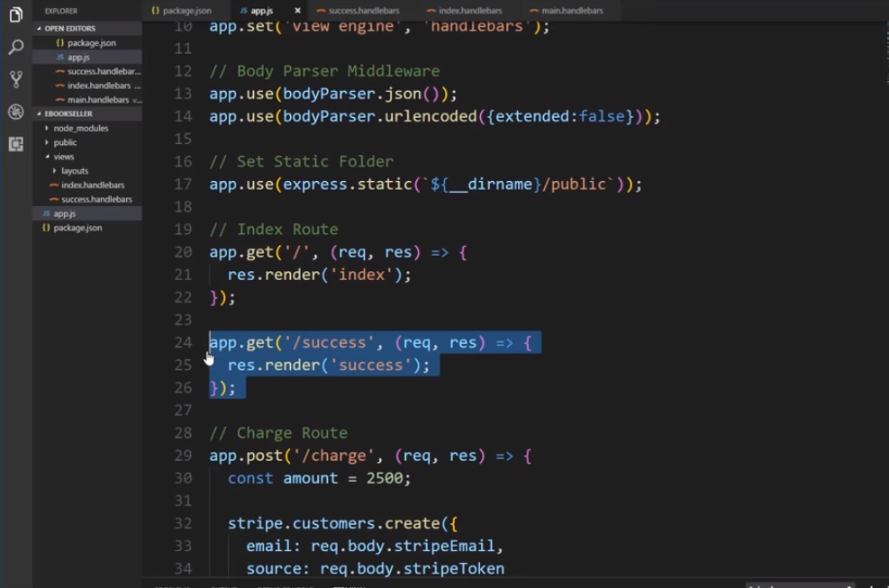Click 'stripe.customers.create' on line 32
Viewport: 889px width, 588px height.
coord(333,523)
